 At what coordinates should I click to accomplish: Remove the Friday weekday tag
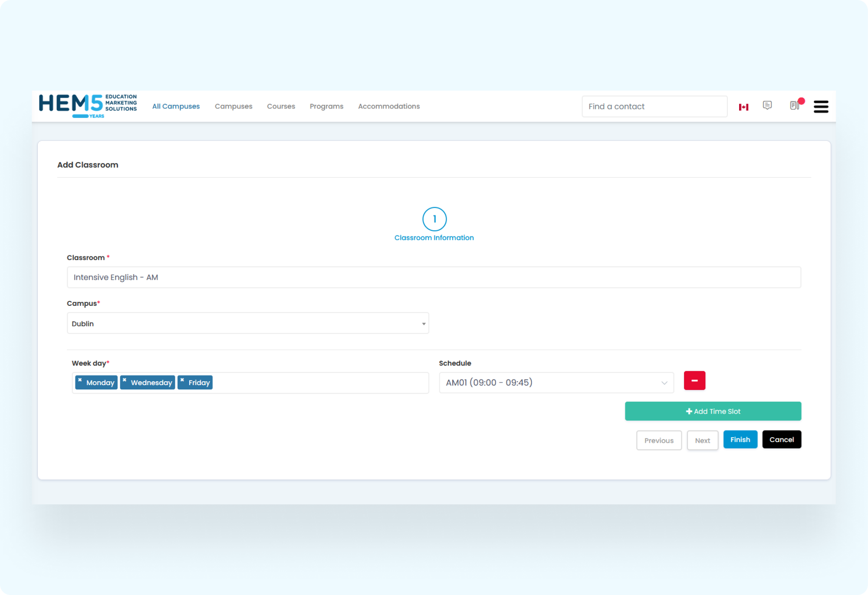tap(182, 380)
